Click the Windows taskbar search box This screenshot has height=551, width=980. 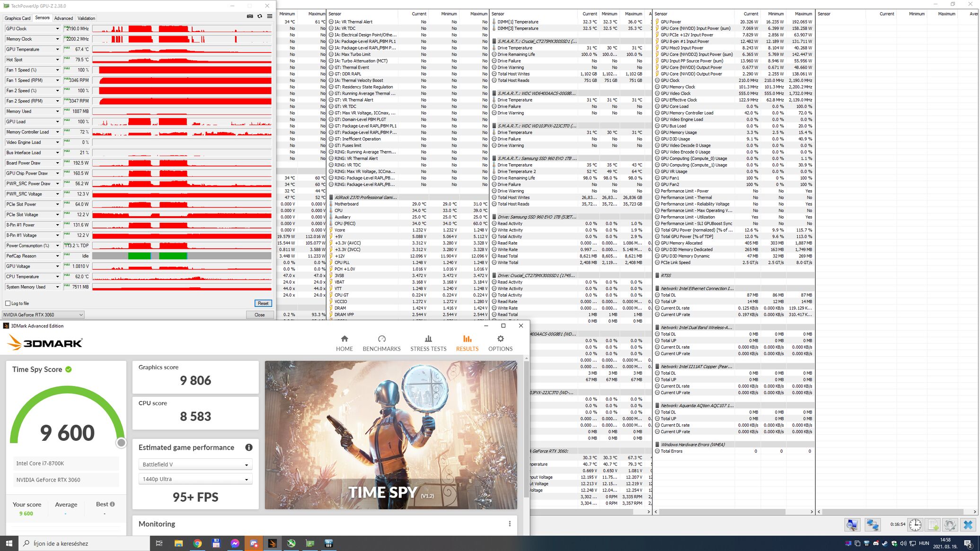click(x=85, y=543)
